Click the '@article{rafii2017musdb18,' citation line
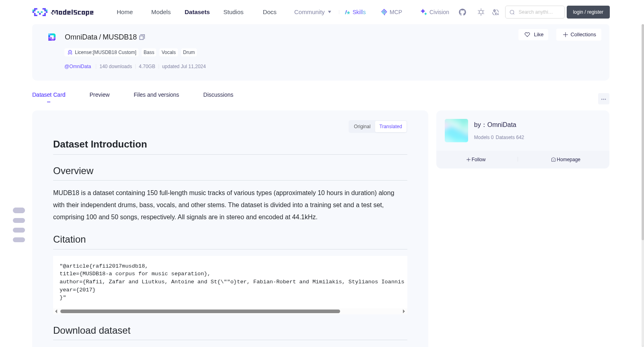Image resolution: width=644 pixels, height=347 pixels. tap(104, 266)
